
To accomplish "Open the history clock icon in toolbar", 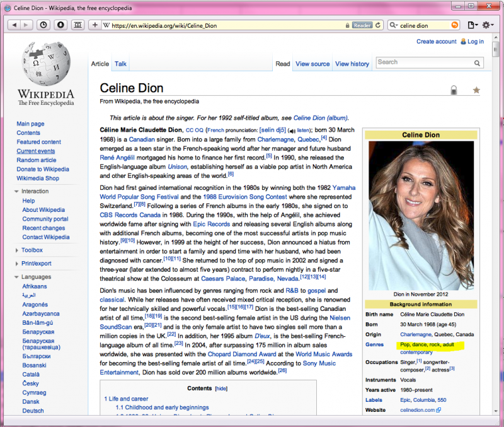I will 43,25.
